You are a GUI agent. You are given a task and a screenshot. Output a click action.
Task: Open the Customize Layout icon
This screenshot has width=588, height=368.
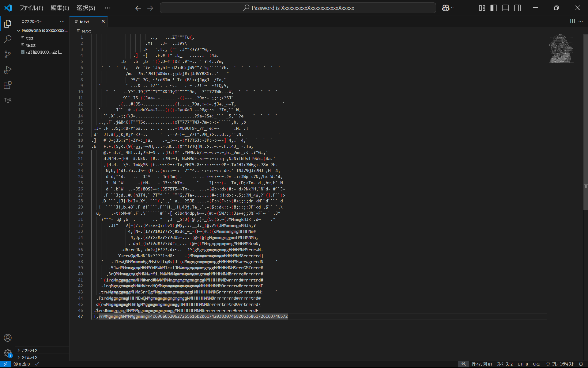[x=482, y=8]
